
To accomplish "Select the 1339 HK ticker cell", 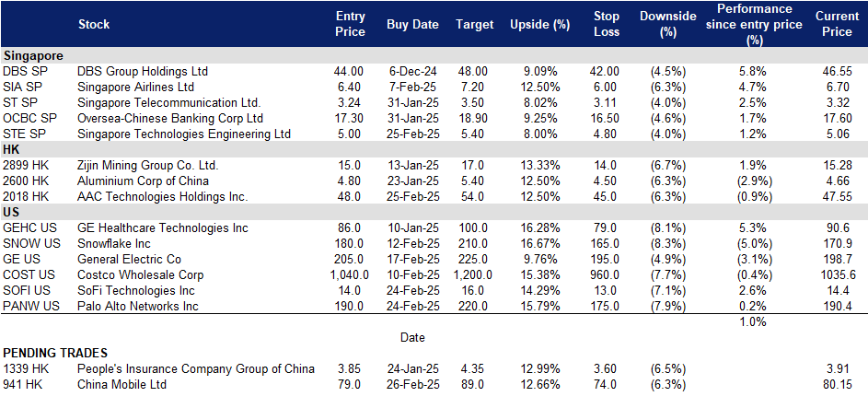I will pos(27,369).
